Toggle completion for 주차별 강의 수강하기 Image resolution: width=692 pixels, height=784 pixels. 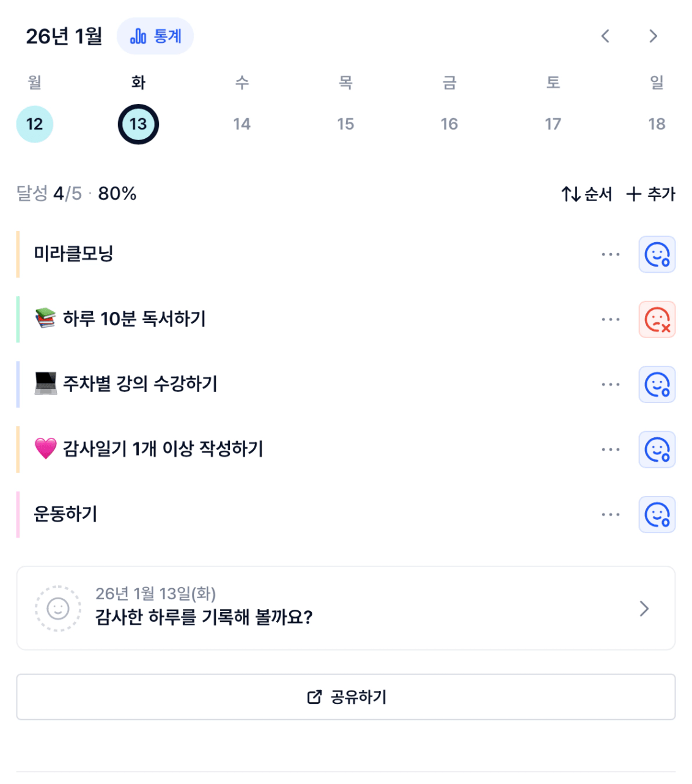click(x=657, y=385)
